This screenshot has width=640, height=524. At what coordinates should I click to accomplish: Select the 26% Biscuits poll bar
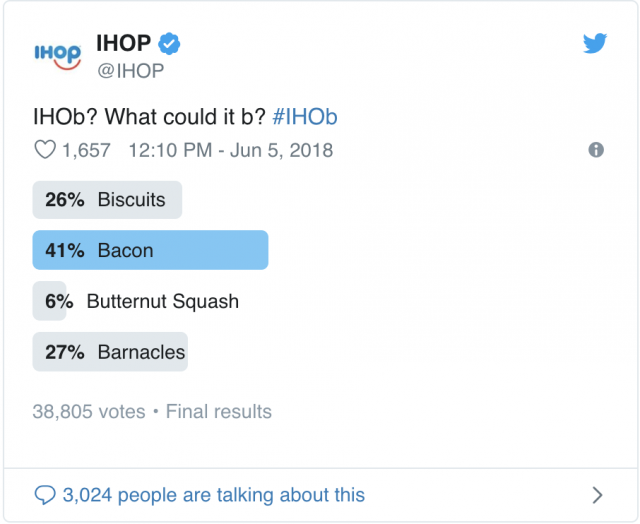107,200
